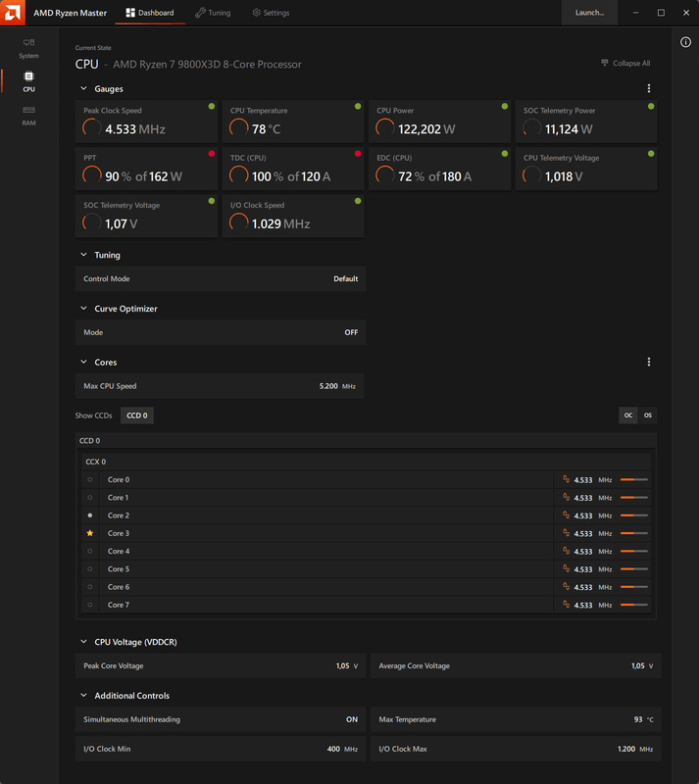Switch to the Tuning tab

(213, 13)
